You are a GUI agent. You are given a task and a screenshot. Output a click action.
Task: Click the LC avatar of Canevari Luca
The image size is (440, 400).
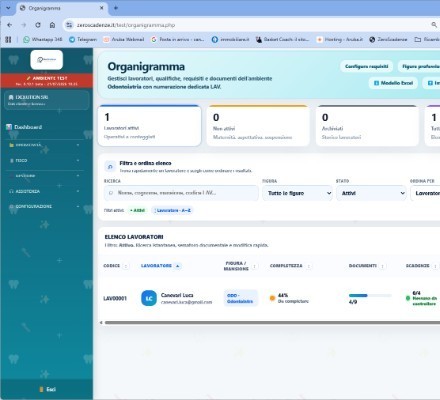click(x=149, y=298)
